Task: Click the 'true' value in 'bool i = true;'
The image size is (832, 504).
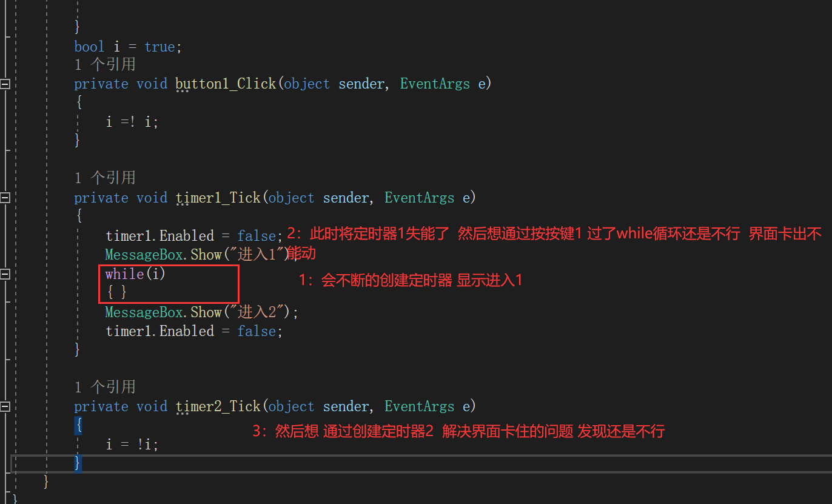Action: 159,47
